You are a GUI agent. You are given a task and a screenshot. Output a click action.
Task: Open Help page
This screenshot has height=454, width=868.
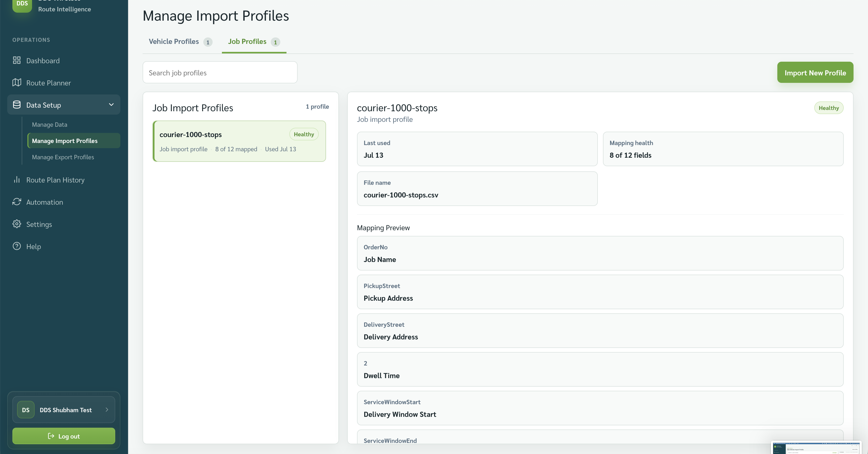(x=64, y=247)
